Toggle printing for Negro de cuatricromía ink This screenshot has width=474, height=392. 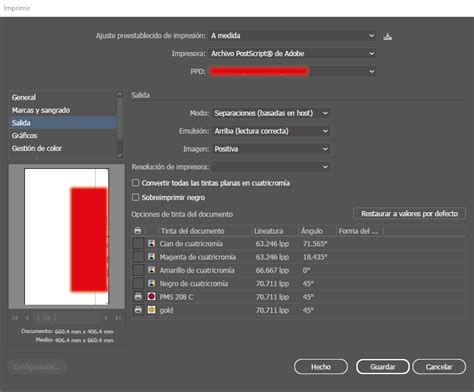[x=138, y=283]
